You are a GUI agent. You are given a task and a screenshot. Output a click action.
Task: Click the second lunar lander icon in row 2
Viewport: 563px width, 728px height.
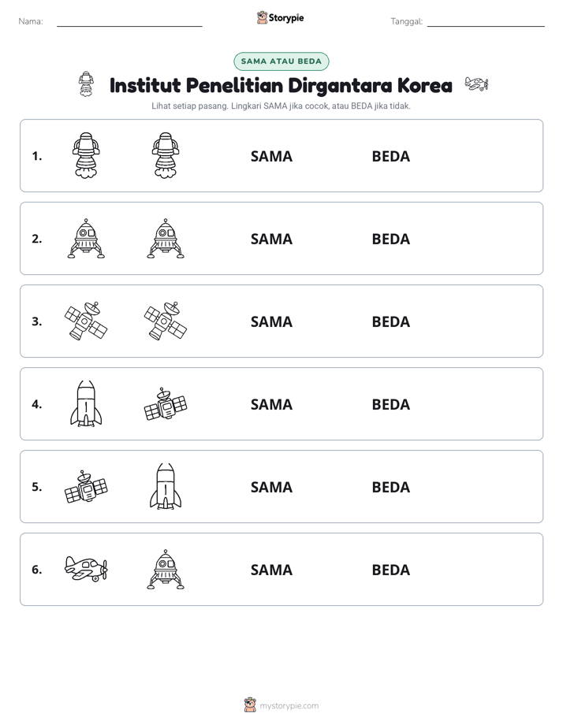coord(166,238)
